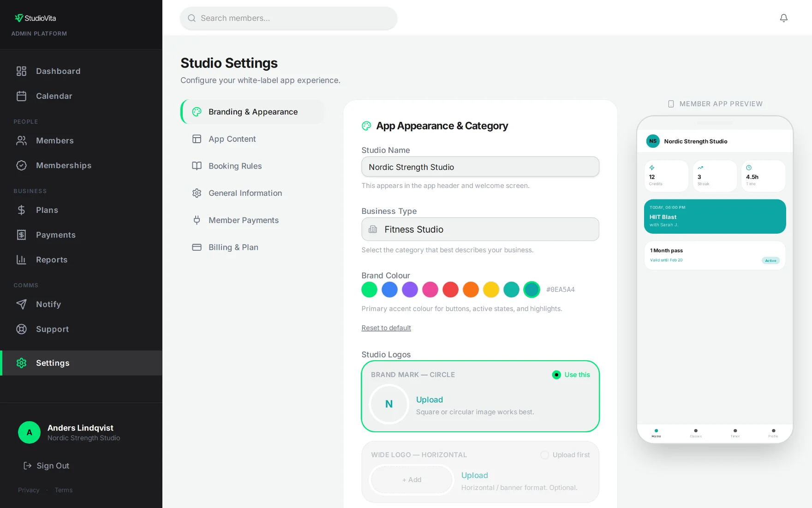Open Member Payments settings tab
This screenshot has height=508, width=812.
253,220
